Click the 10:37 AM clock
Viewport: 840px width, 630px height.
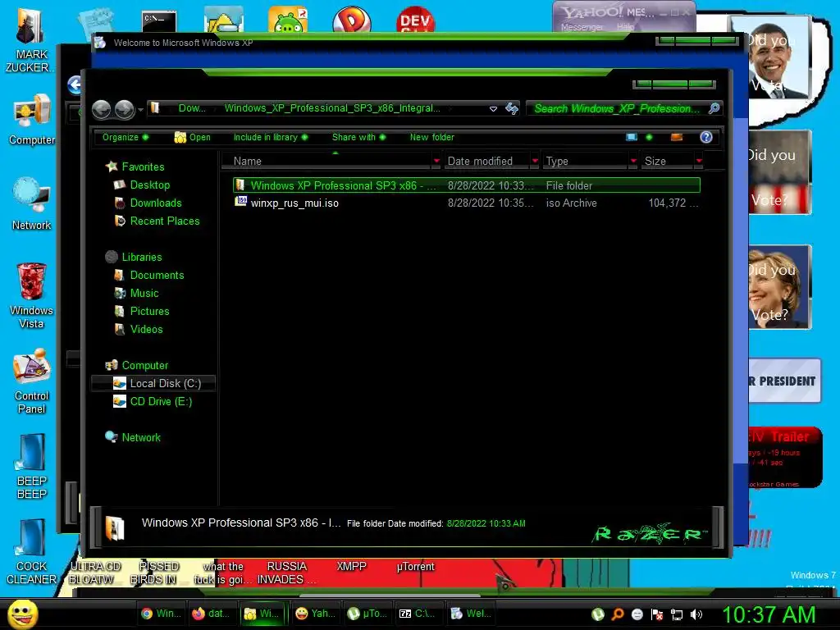769,614
